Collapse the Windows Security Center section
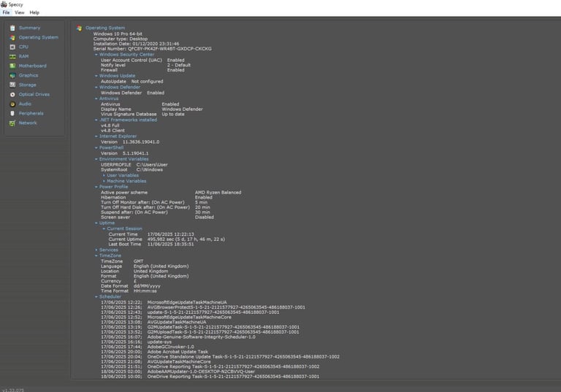The height and width of the screenshot is (392, 561). pyautogui.click(x=96, y=55)
